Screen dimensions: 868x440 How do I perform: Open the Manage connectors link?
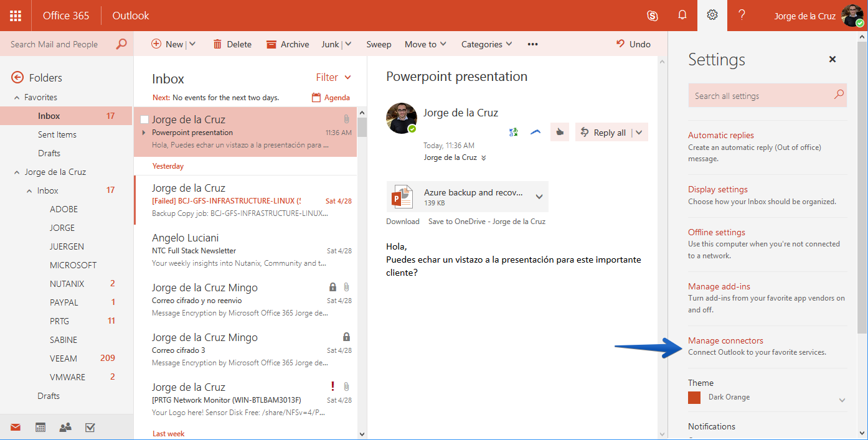[725, 340]
